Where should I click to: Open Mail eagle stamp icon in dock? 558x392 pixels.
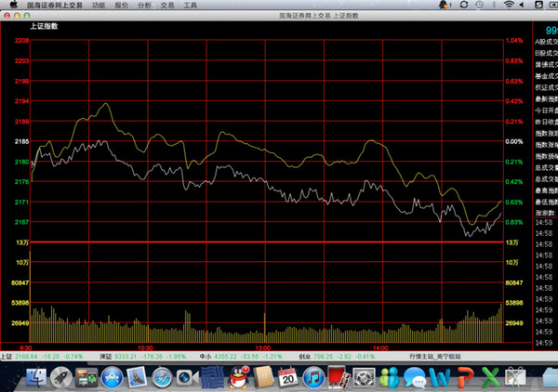[137, 378]
